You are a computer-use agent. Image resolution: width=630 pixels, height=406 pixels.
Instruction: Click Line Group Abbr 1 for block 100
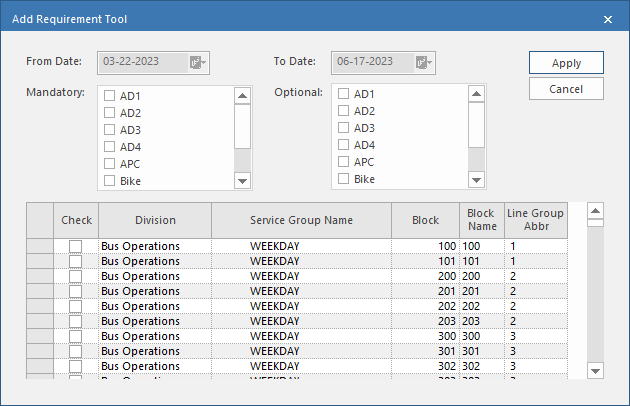coord(536,246)
